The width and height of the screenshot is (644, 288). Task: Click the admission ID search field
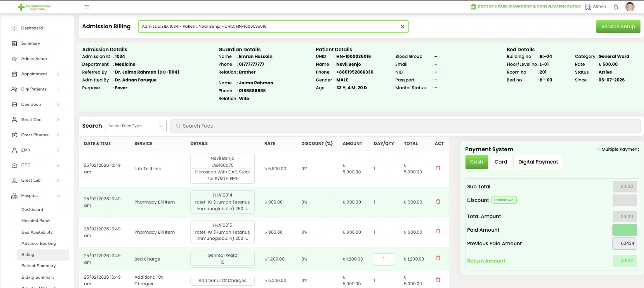pos(273,27)
